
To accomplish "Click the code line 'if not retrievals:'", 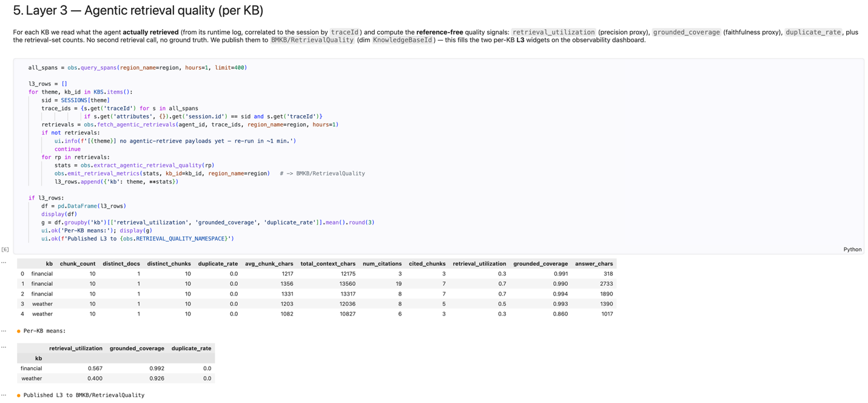I will 70,132.
